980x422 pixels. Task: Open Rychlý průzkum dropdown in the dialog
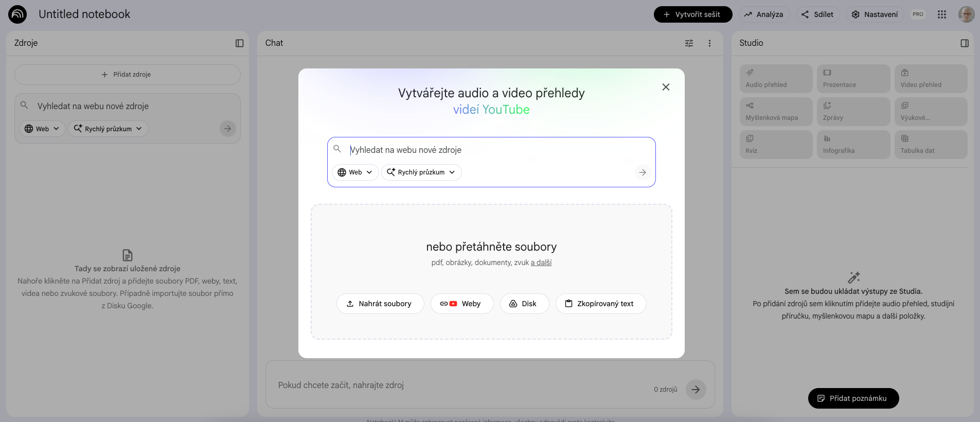point(421,172)
